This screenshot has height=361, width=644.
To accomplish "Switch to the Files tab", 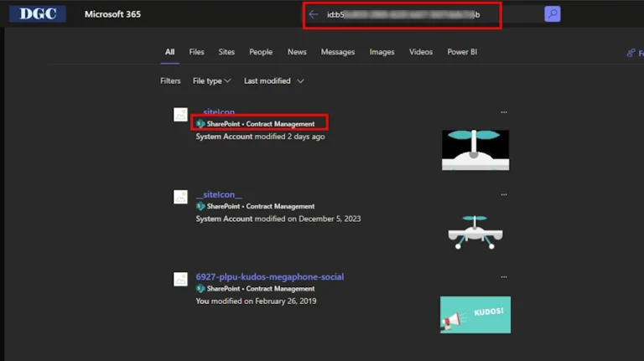I will pos(196,52).
